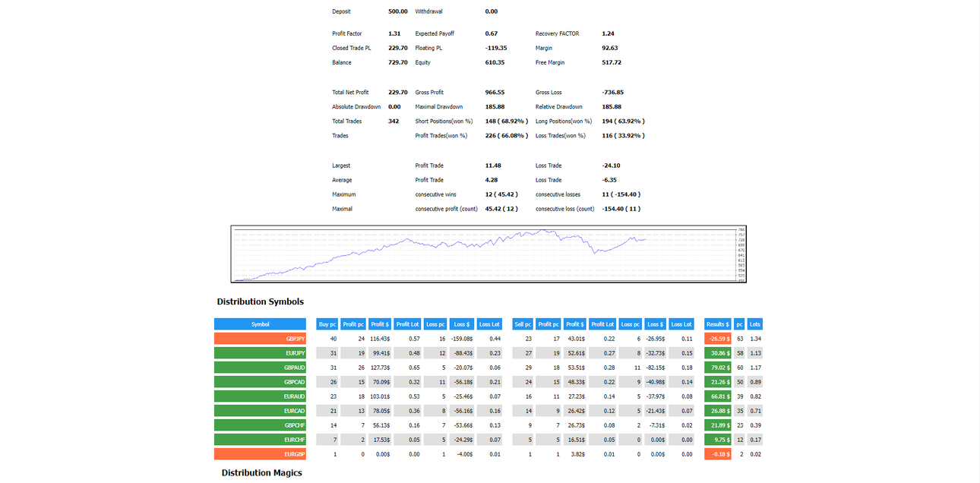Select the EURJPY symbol row
The image size is (980, 483).
260,353
